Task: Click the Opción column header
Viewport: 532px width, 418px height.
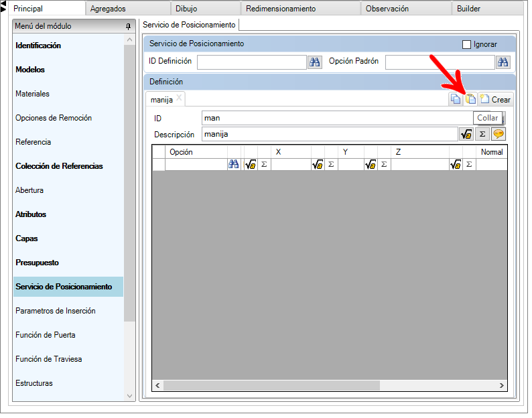Action: pyautogui.click(x=196, y=152)
